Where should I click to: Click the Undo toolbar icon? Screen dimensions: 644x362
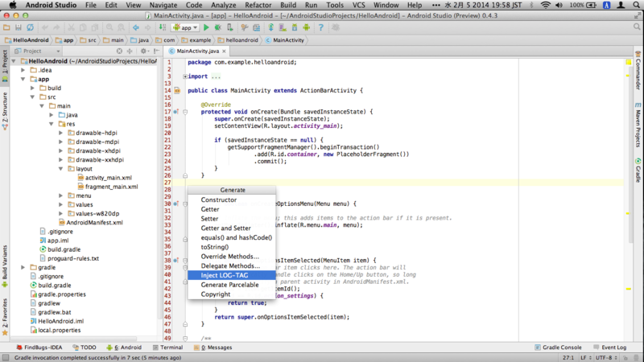pyautogui.click(x=45, y=27)
